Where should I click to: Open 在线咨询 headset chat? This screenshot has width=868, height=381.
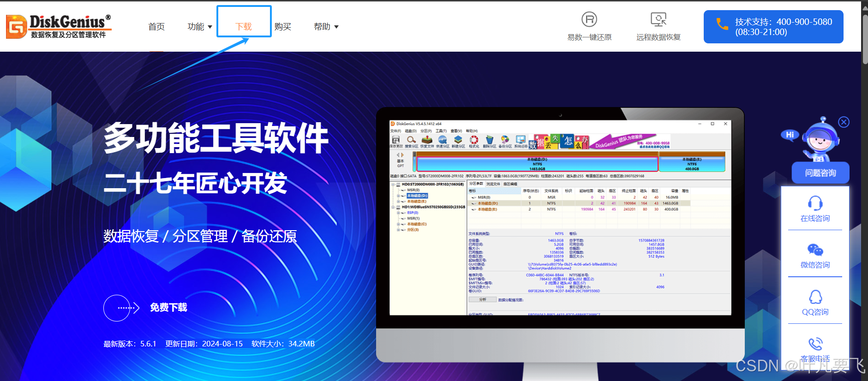pos(815,208)
